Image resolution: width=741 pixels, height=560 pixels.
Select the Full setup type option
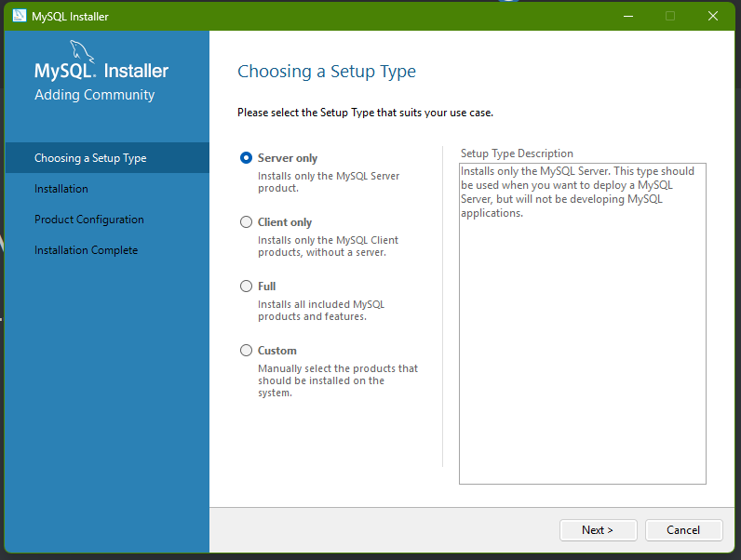click(x=247, y=287)
